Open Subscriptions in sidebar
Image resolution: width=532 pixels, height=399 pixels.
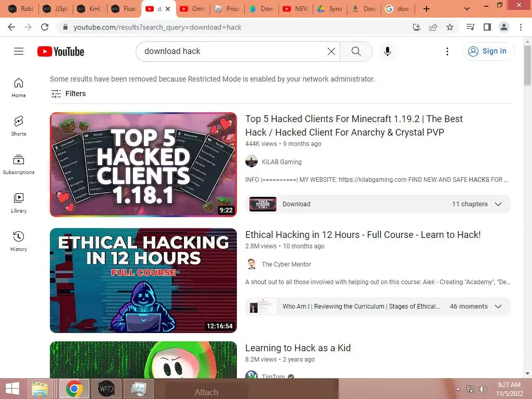tap(19, 165)
